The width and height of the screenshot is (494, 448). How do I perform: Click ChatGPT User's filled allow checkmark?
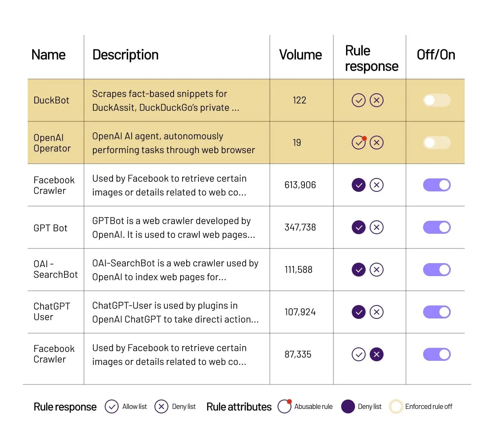point(359,312)
